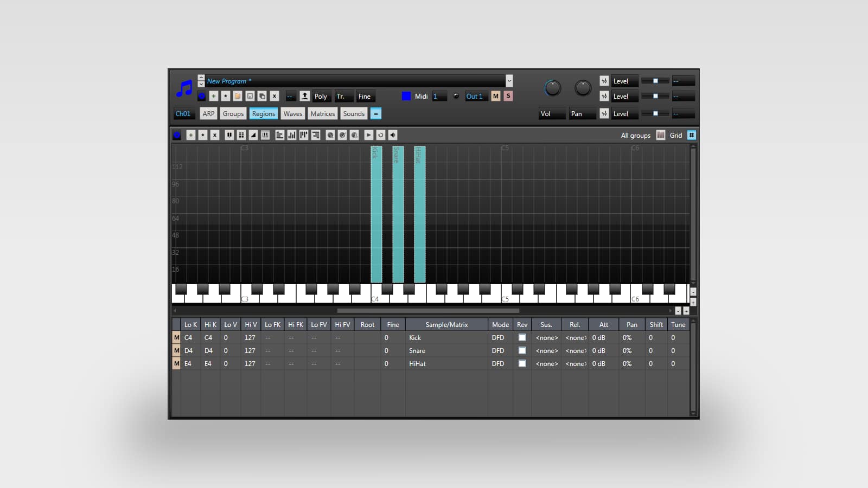868x488 pixels.
Task: Click the play button in regions toolbar
Action: [368, 135]
